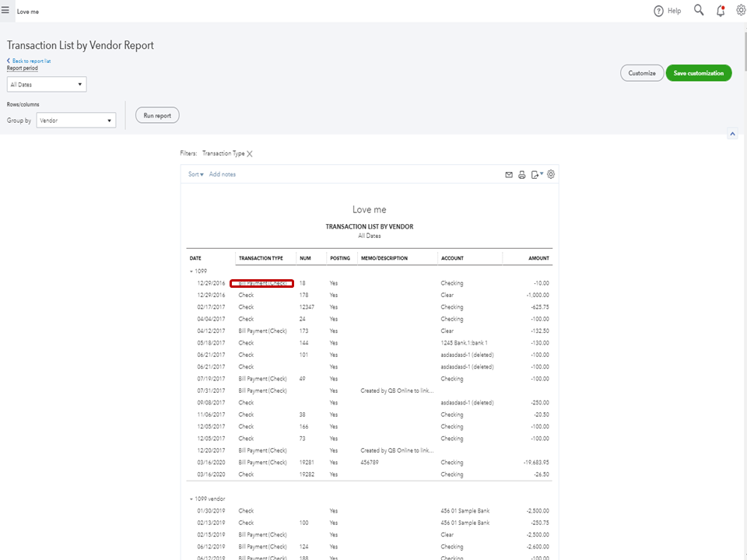Collapse the report header panel
The image size is (747, 560).
(x=732, y=134)
